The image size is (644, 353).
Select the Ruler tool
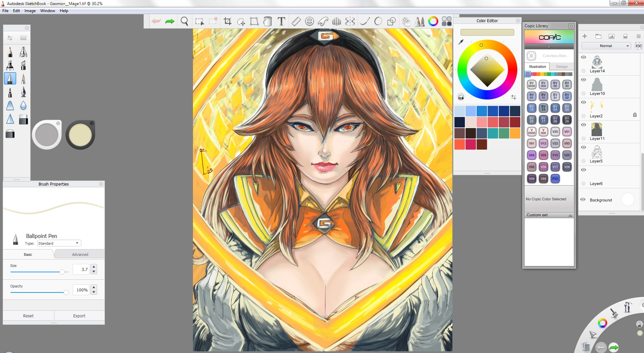[x=296, y=22]
